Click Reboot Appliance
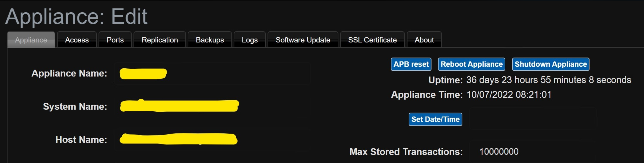This screenshot has width=644, height=163. tap(471, 64)
